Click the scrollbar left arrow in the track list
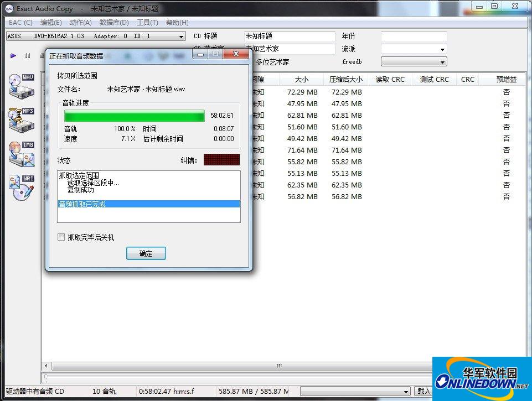 (46, 366)
